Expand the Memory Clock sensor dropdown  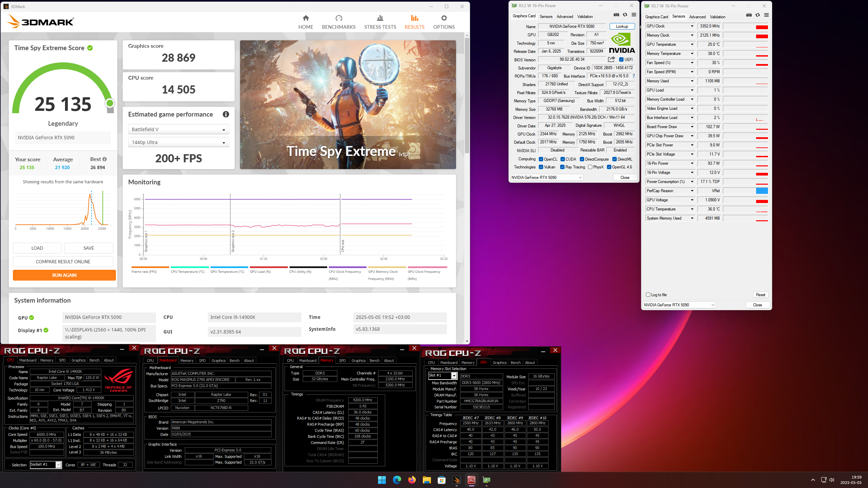pos(692,35)
